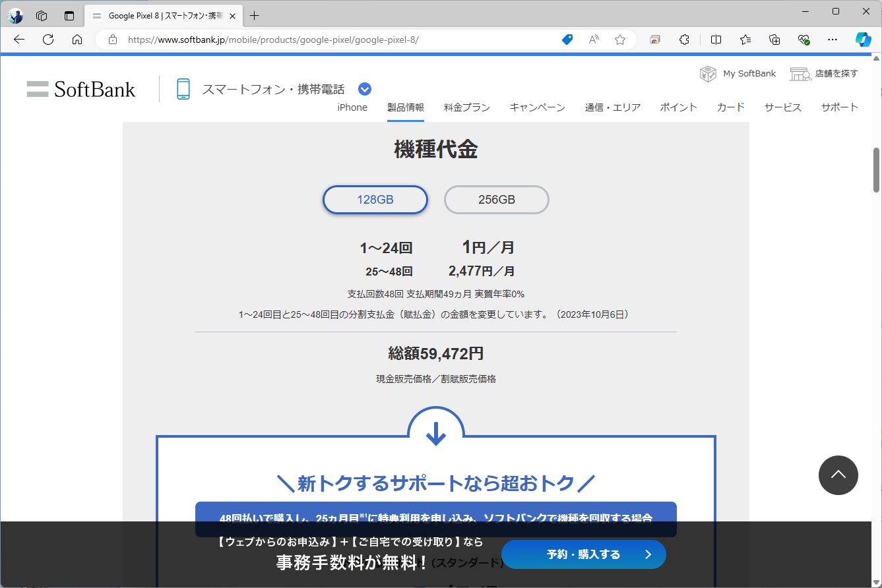The width and height of the screenshot is (882, 588).
Task: Click the smartphone icon next to スマートフォン・携帯電話
Action: [x=183, y=89]
